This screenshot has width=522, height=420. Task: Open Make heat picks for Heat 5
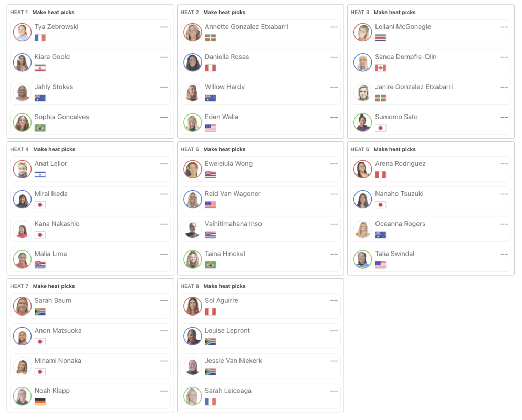(224, 149)
